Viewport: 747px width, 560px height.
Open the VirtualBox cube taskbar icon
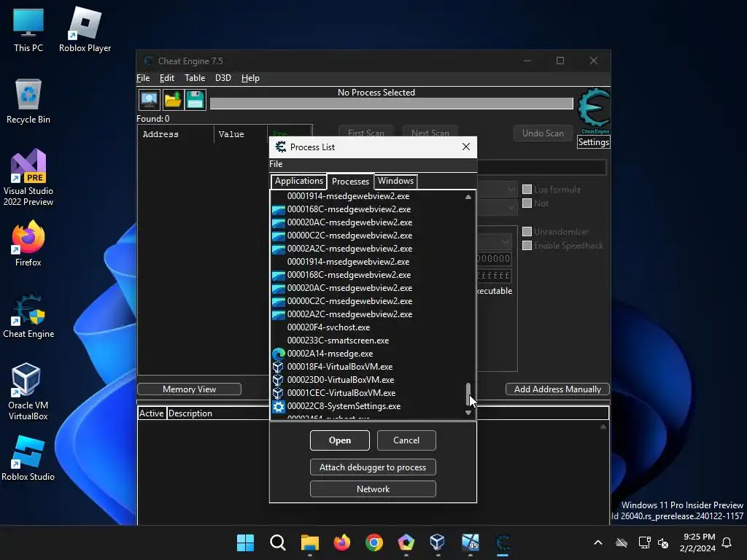coord(438,542)
